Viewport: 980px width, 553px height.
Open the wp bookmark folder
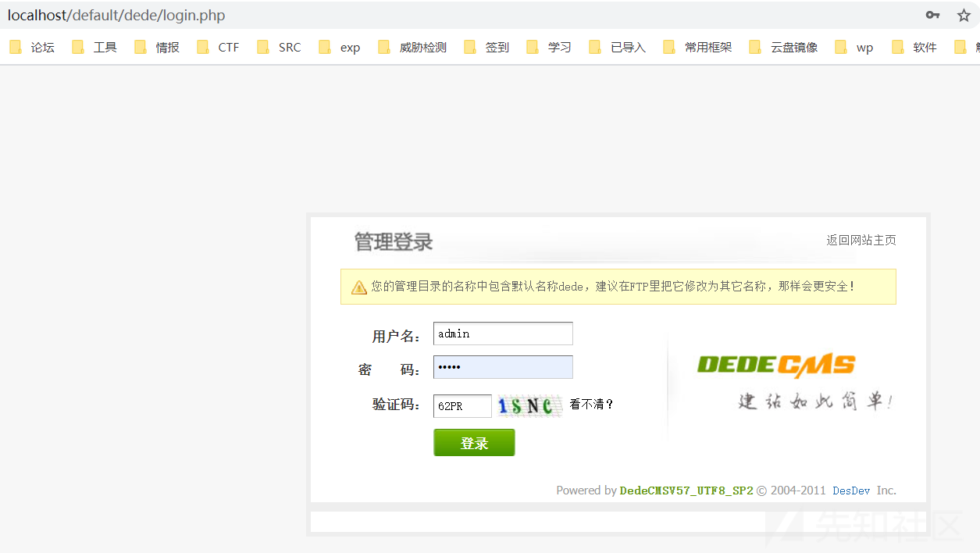point(854,48)
